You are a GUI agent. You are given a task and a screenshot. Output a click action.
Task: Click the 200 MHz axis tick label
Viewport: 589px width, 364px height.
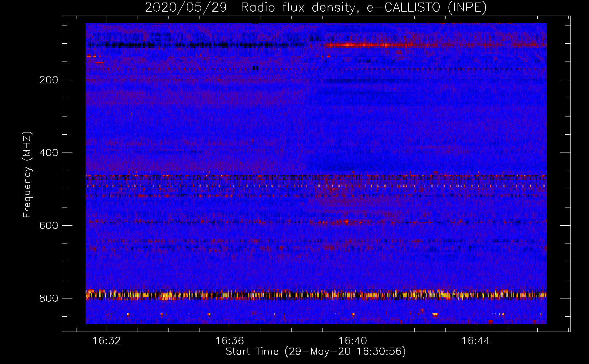[x=49, y=80]
